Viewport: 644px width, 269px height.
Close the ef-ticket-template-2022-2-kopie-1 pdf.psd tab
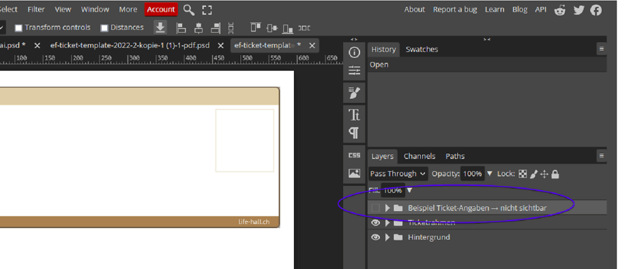click(x=220, y=46)
